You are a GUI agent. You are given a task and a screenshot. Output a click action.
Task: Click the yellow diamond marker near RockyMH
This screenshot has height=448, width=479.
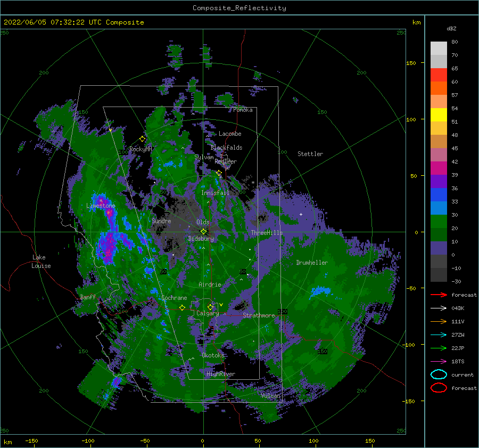pyautogui.click(x=142, y=139)
